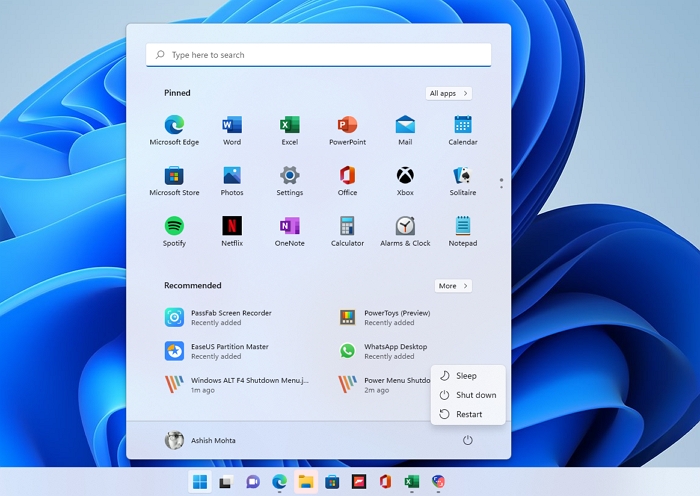The width and height of the screenshot is (700, 496).
Task: Click the power button in Start menu
Action: (467, 440)
